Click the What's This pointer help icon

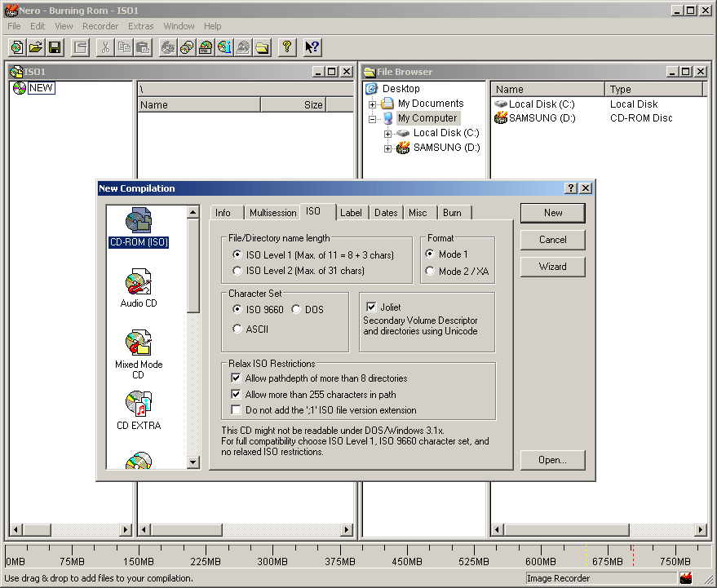tap(312, 47)
